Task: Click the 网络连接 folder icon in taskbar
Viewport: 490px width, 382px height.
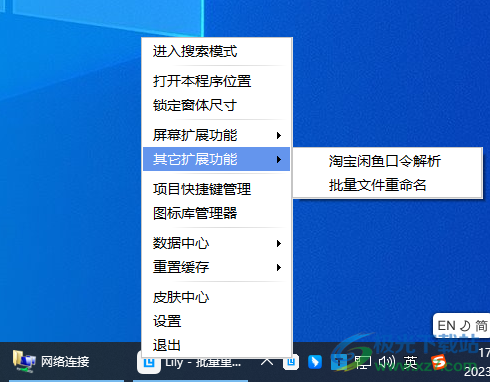Action: click(x=24, y=361)
